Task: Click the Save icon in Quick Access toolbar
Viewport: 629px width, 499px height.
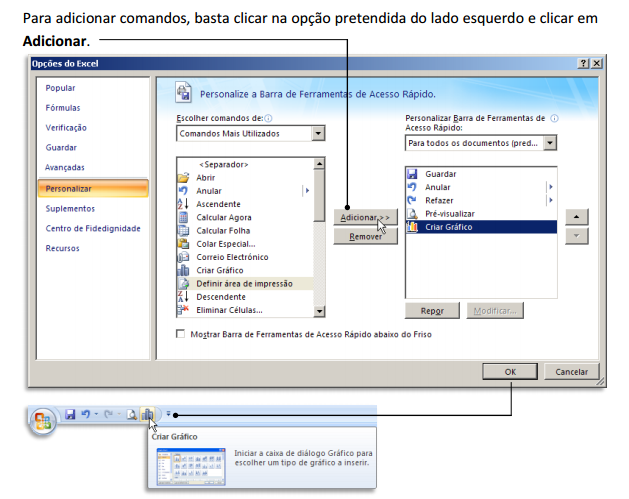Action: pyautogui.click(x=71, y=414)
